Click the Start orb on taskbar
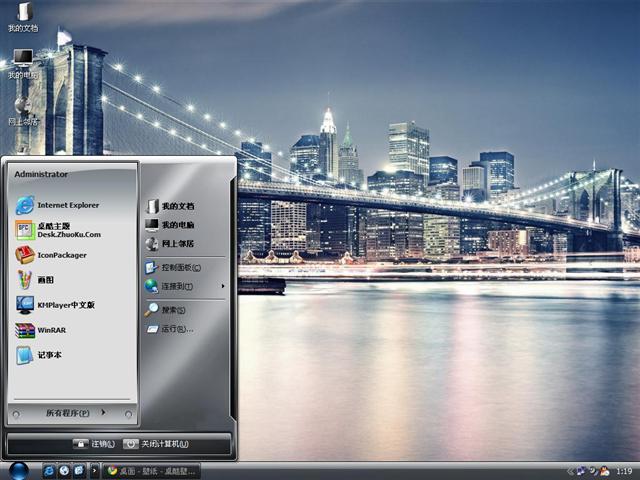This screenshot has height=480, width=640. click(x=18, y=470)
